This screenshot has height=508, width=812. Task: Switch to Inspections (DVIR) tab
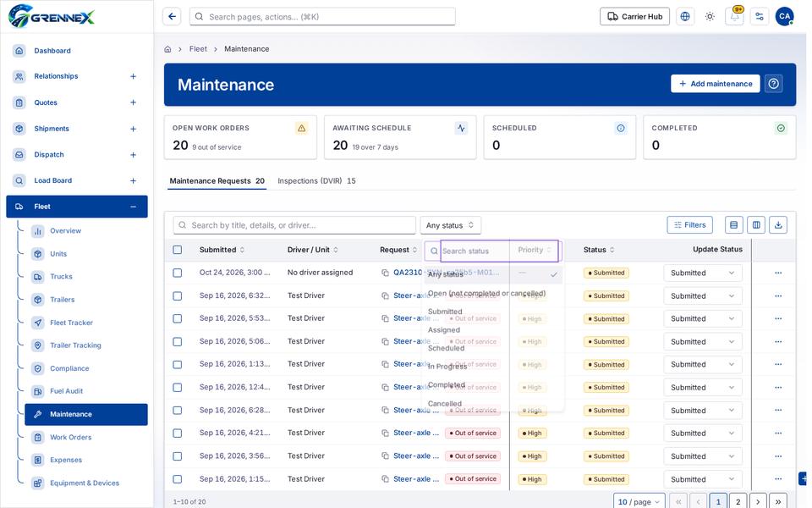coord(316,181)
